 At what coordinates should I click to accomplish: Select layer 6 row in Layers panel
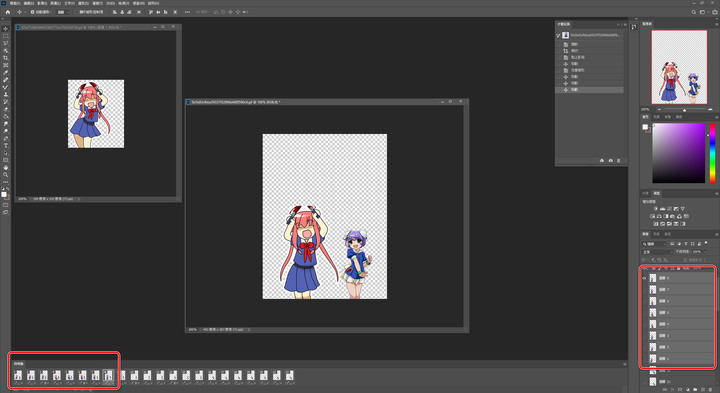click(681, 301)
